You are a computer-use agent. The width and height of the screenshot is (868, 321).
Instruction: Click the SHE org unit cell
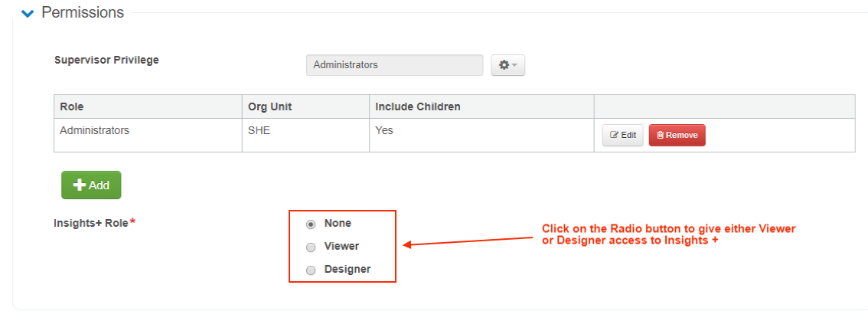click(259, 130)
